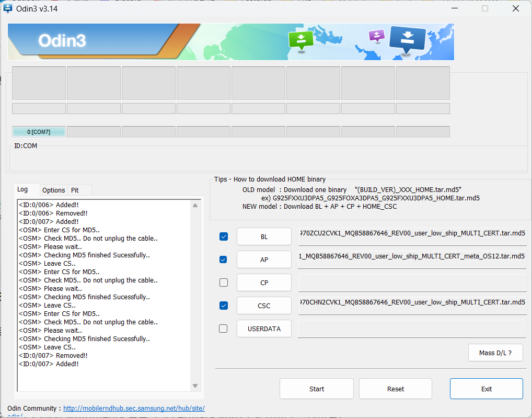532x418 pixels.
Task: Click the CSC file button
Action: point(264,306)
